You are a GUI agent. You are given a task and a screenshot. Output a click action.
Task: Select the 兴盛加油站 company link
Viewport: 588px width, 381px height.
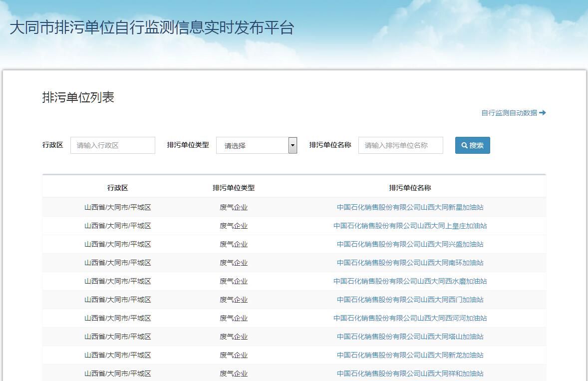coord(410,244)
